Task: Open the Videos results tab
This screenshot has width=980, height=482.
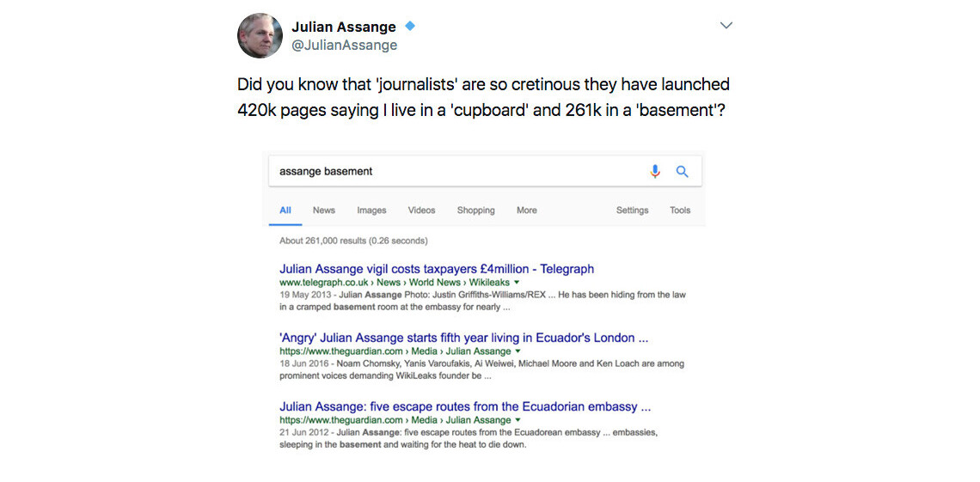Action: (421, 210)
